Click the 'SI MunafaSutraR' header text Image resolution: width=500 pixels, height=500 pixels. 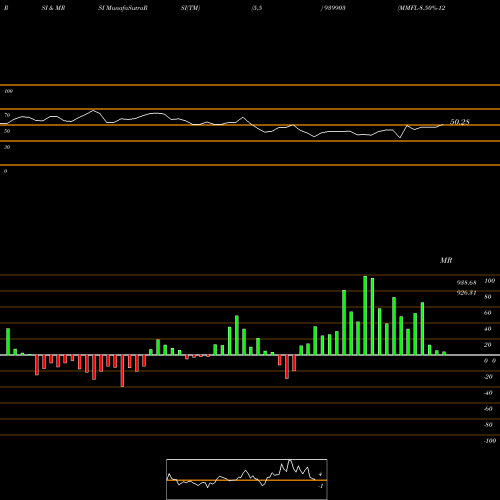tap(123, 8)
